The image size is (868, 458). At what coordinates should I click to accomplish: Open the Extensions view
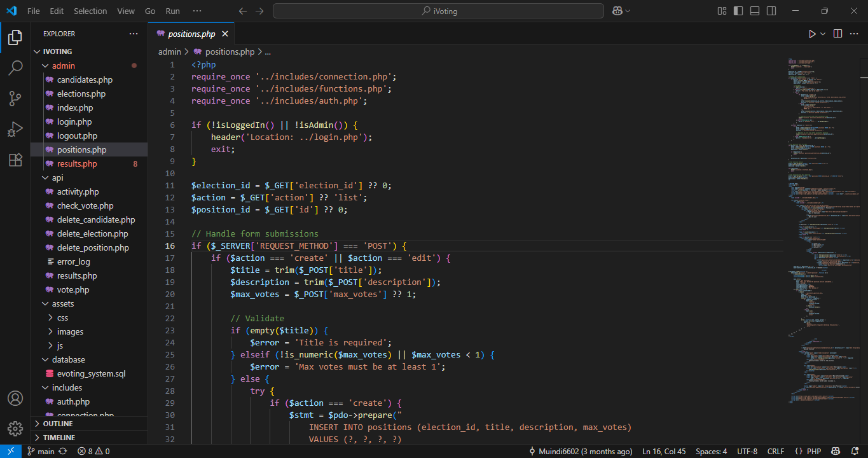click(x=15, y=160)
